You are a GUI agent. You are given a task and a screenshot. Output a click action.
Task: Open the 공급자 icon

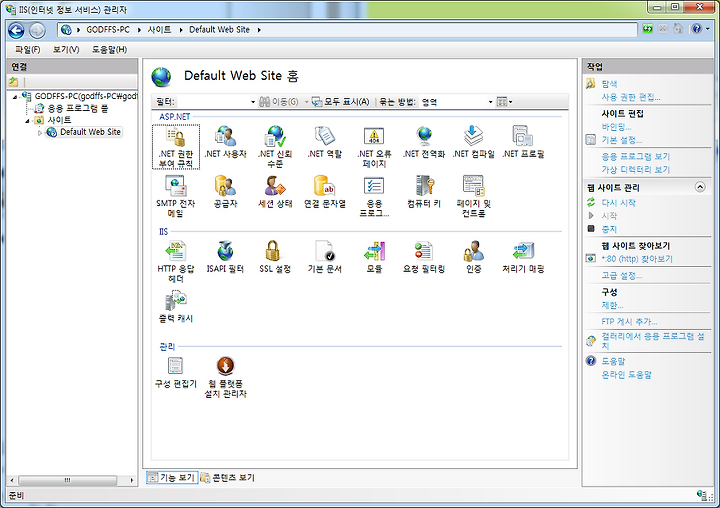click(x=225, y=192)
